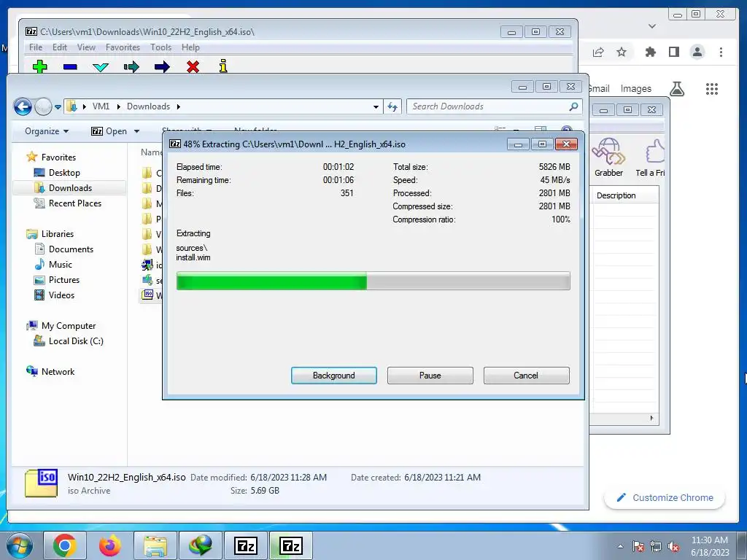The height and width of the screenshot is (560, 747).
Task: Cancel the extraction
Action: point(527,376)
